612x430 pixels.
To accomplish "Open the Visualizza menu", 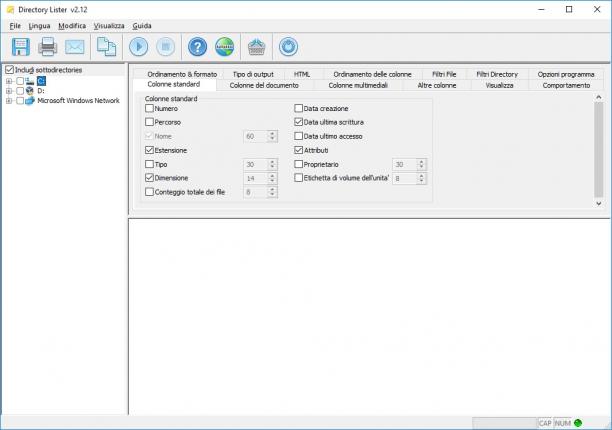I will pyautogui.click(x=109, y=26).
